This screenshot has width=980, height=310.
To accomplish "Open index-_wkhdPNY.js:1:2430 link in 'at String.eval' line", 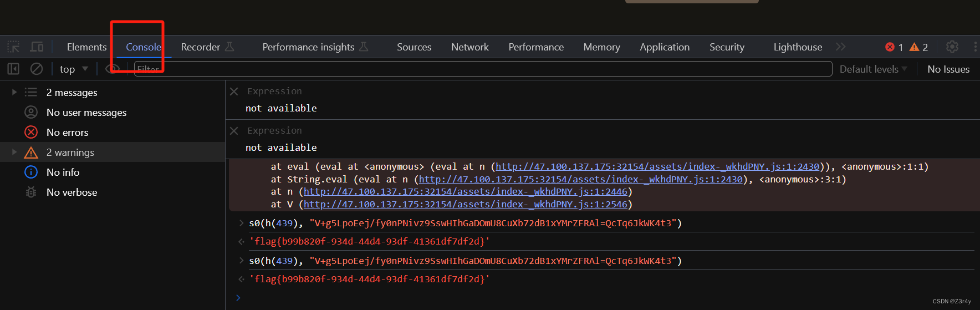I will pos(580,179).
